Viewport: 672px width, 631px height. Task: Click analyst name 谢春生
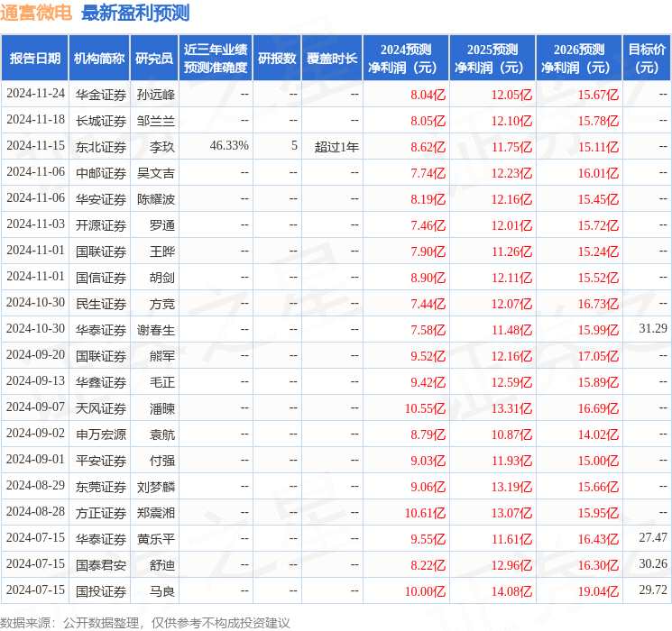155,330
